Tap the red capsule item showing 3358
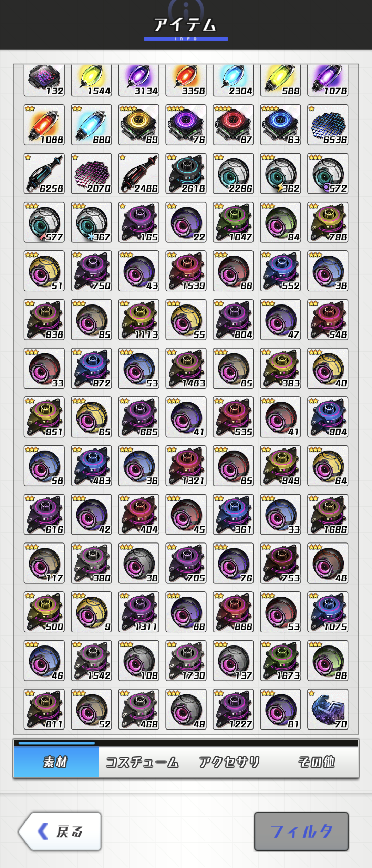This screenshot has height=868, width=372. click(186, 80)
